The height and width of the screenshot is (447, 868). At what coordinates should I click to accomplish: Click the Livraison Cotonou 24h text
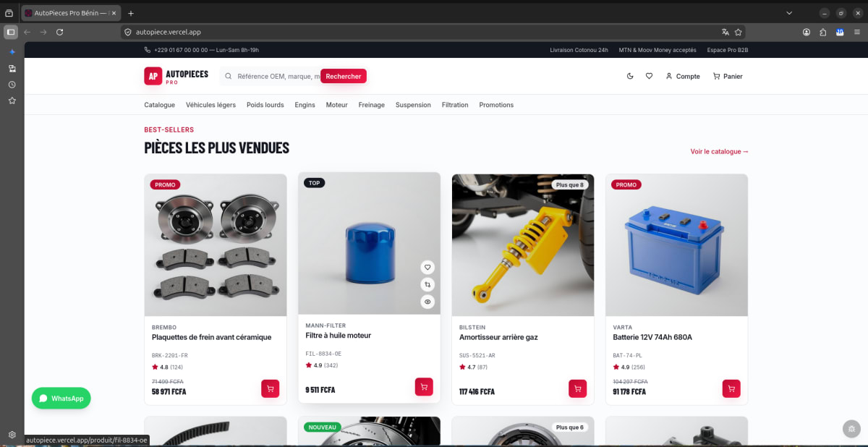[579, 50]
